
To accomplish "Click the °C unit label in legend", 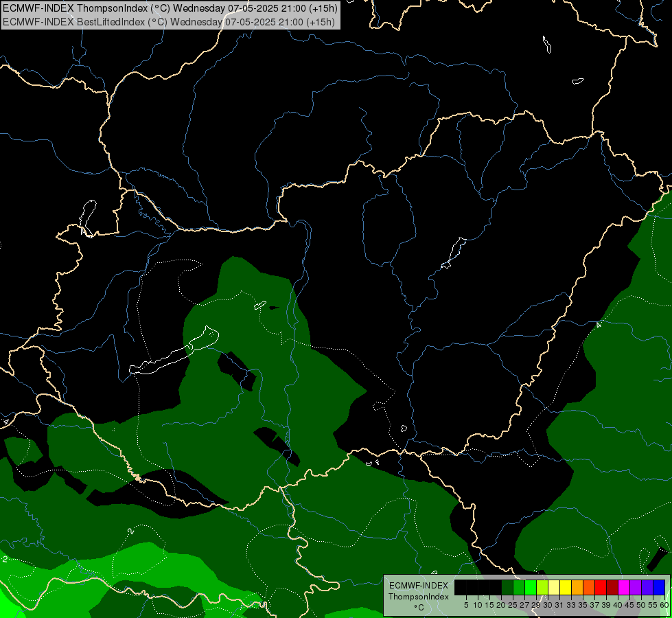I will pos(419,608).
